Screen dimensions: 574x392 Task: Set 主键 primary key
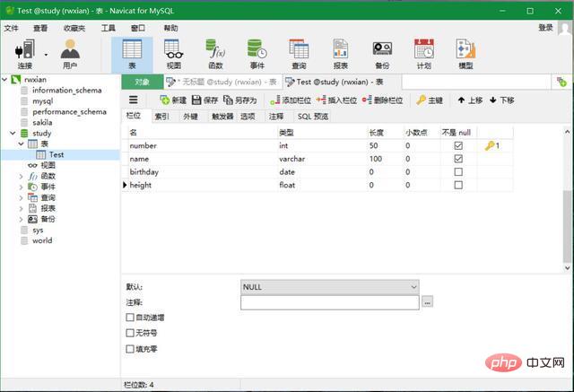[x=430, y=100]
